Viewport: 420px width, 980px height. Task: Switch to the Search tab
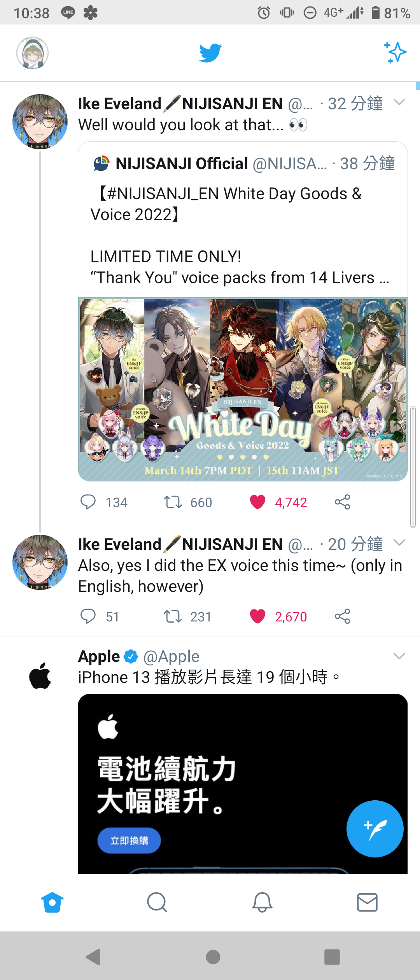point(157,902)
